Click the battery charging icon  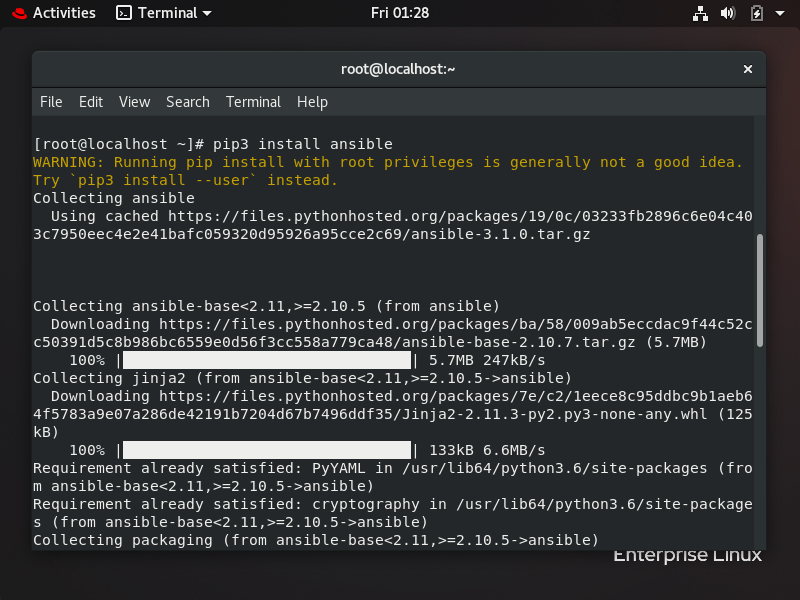(x=757, y=13)
